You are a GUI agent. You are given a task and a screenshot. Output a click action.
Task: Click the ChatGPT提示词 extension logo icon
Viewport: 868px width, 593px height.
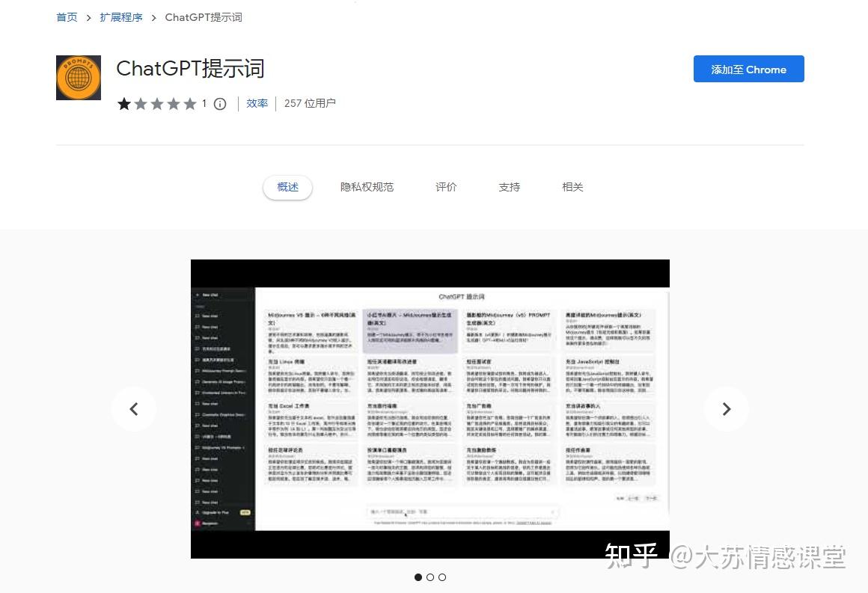coord(79,78)
